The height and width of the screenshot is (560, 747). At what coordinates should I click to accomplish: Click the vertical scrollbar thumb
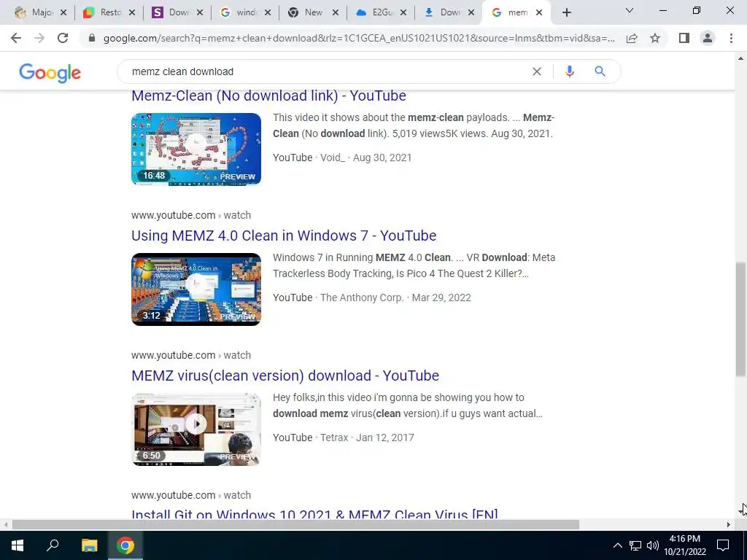(x=741, y=319)
